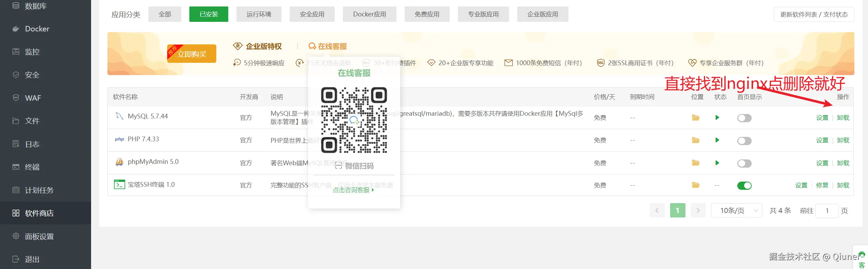Click 修复 for 宝塔SSH终端 1.0
This screenshot has width=868, height=269.
tap(822, 185)
